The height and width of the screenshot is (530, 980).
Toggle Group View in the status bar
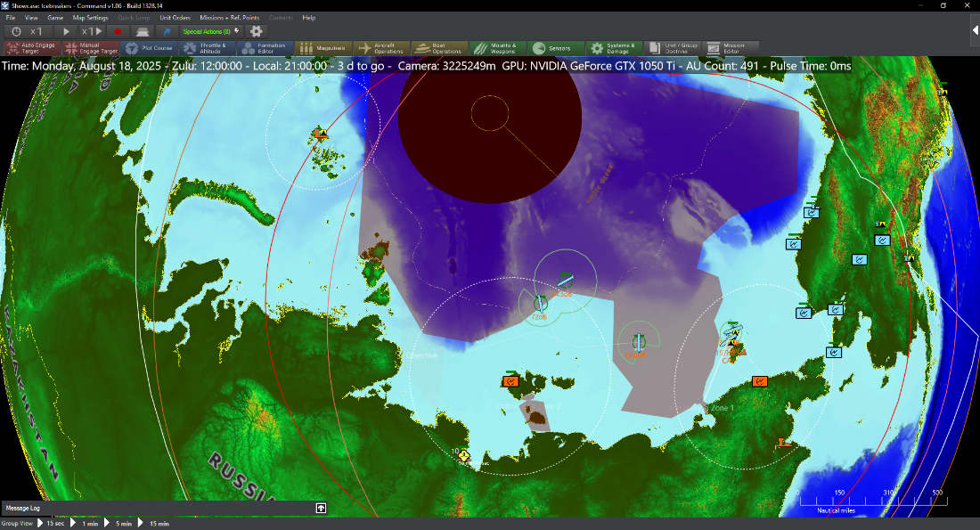[x=17, y=524]
